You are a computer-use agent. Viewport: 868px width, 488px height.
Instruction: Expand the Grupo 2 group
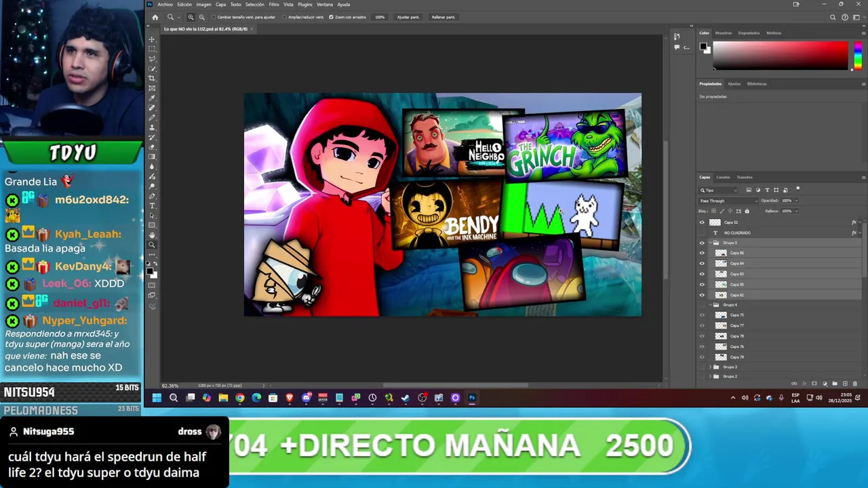pyautogui.click(x=709, y=376)
